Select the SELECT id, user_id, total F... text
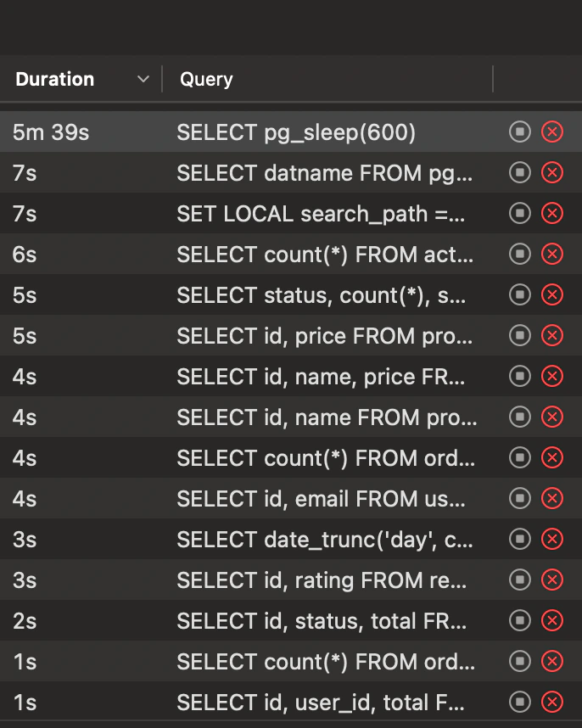The image size is (582, 728). tap(321, 703)
